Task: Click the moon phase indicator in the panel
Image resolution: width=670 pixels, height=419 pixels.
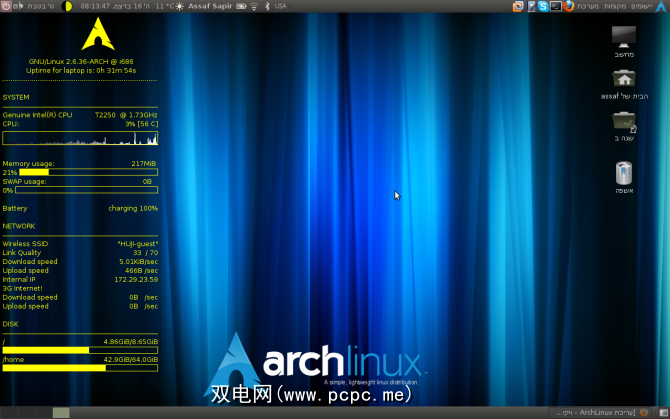Action: (67, 6)
